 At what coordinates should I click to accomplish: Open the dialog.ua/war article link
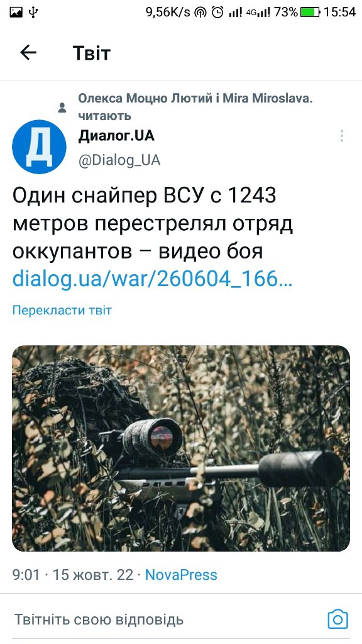(x=152, y=279)
